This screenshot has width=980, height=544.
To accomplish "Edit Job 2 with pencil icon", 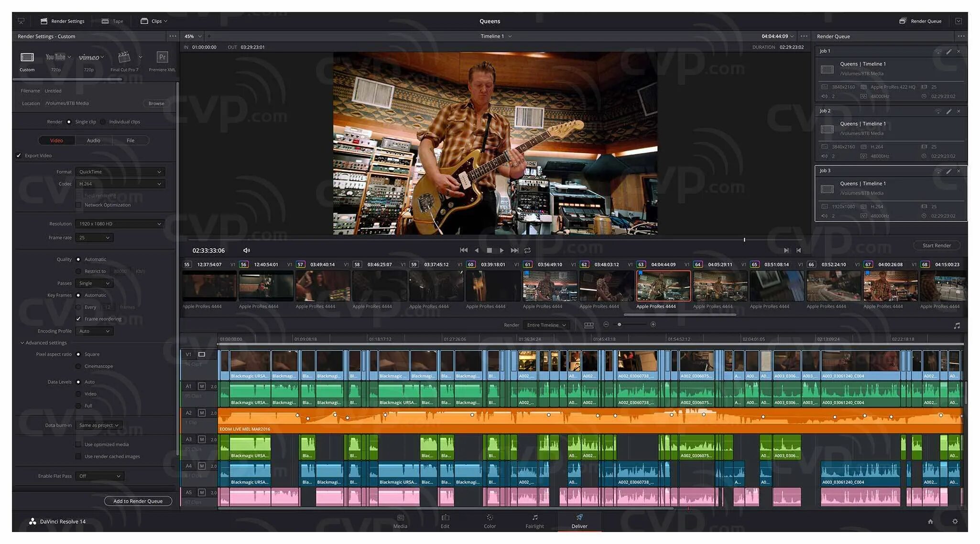I will pyautogui.click(x=948, y=111).
